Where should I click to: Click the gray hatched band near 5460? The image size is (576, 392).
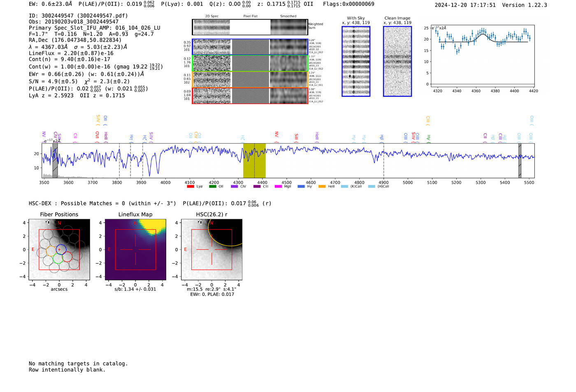[x=520, y=160]
